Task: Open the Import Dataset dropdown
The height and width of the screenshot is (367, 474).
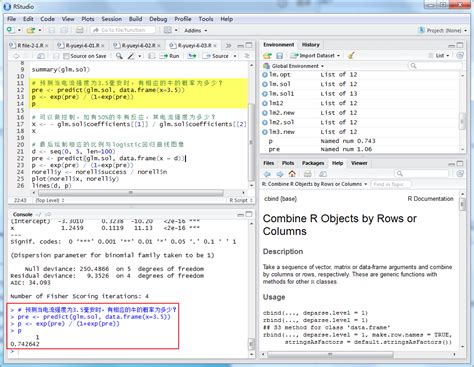Action: (x=315, y=56)
